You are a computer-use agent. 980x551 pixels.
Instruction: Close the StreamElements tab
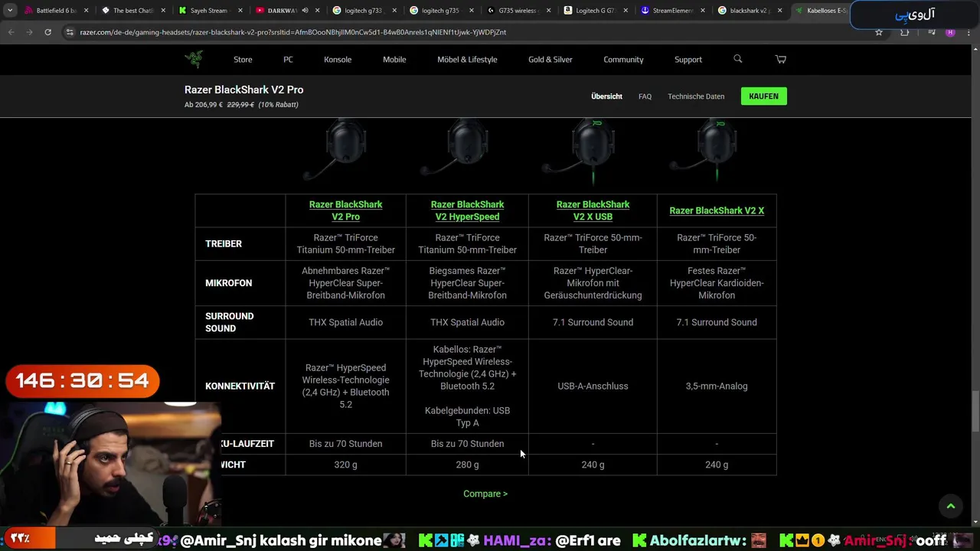coord(702,11)
